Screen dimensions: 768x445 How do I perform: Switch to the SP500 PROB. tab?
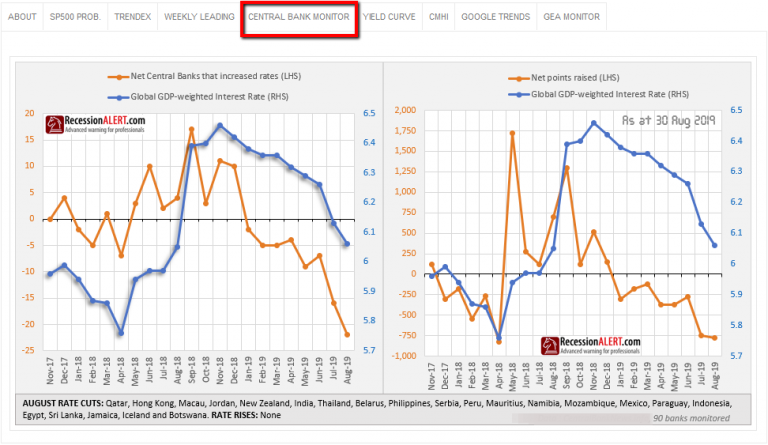pos(74,17)
